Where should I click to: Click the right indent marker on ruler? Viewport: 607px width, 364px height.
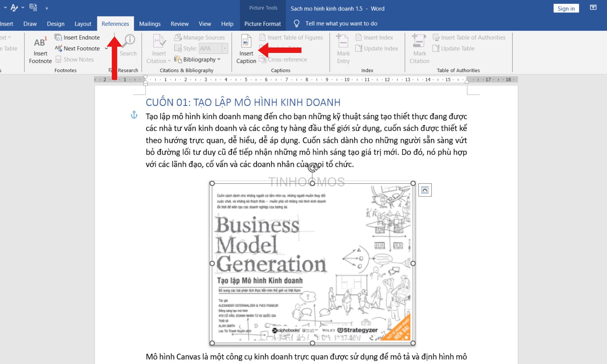click(467, 81)
